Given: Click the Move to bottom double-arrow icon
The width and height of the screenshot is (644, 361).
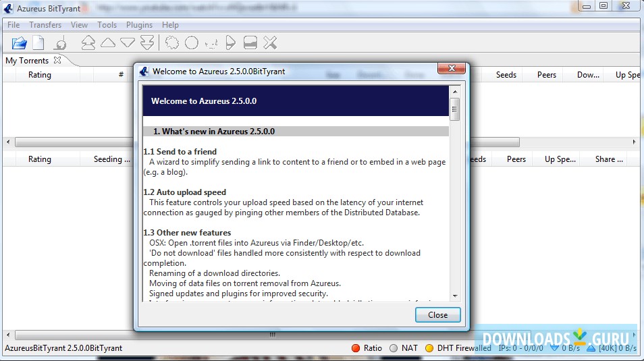Looking at the screenshot, I should pyautogui.click(x=147, y=43).
